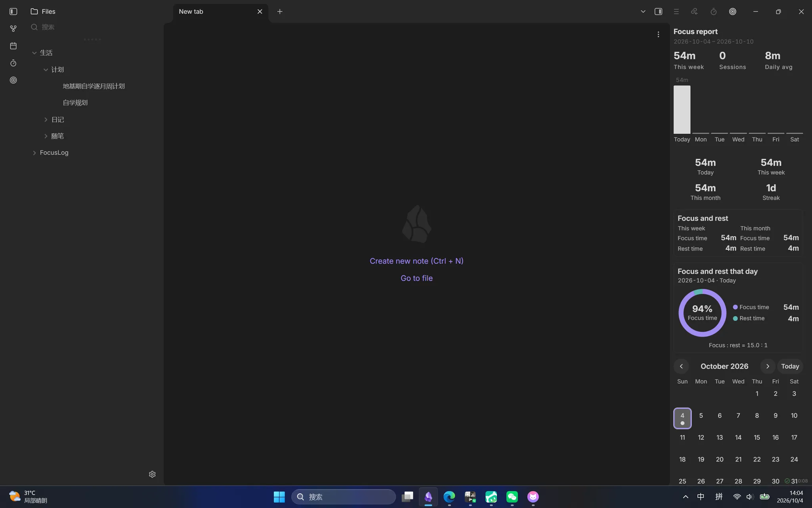Open the three-dot more options menu

click(658, 35)
